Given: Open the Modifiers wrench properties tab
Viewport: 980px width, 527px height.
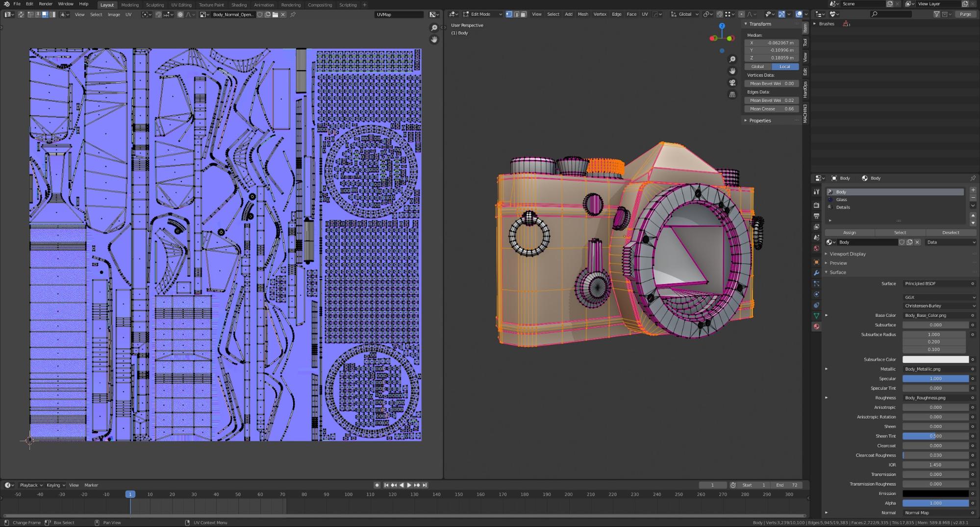Looking at the screenshot, I should click(x=816, y=273).
